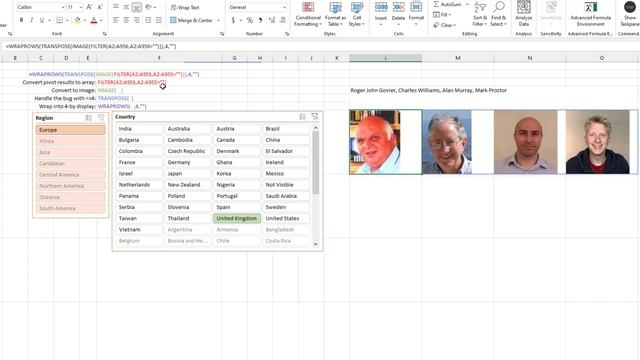Open the Find & Select menu
This screenshot has height=360, width=640.
(x=498, y=15)
